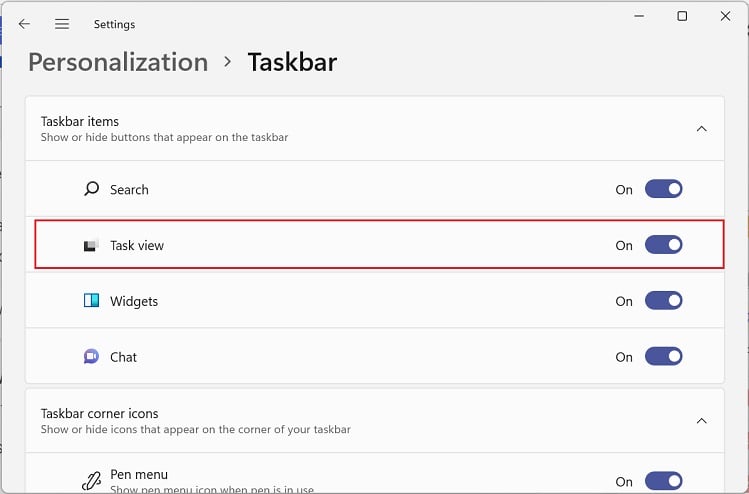Toggle the Pen menu switch
Image resolution: width=749 pixels, height=494 pixels.
(x=664, y=481)
